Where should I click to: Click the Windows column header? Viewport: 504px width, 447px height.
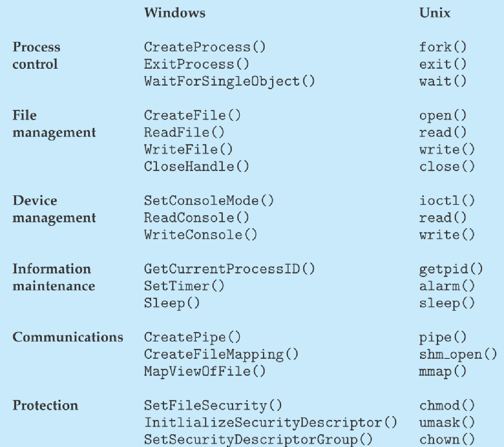tap(175, 13)
